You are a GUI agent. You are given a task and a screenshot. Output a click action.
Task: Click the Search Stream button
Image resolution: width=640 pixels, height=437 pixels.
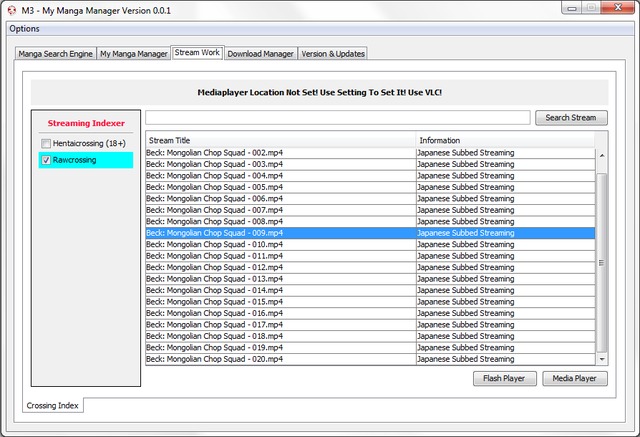571,118
